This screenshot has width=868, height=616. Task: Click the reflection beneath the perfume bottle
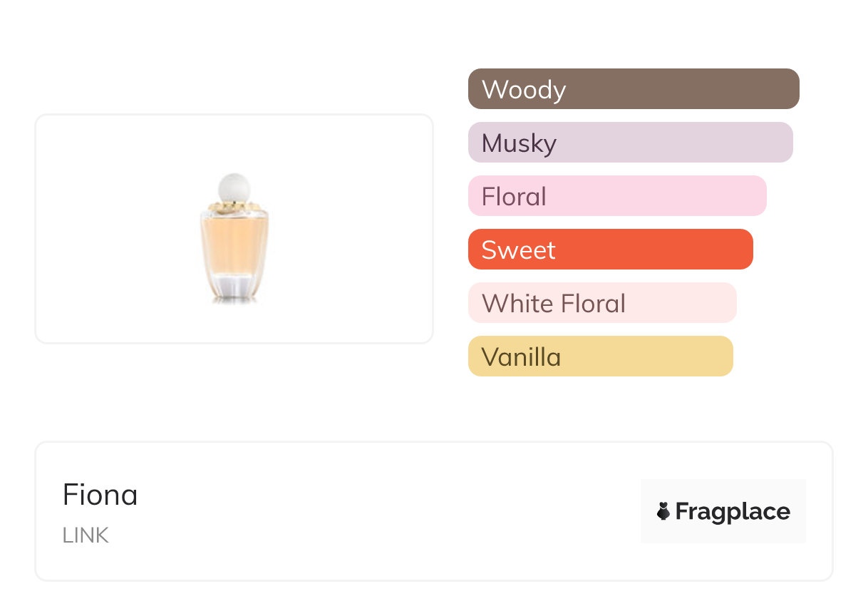(234, 302)
